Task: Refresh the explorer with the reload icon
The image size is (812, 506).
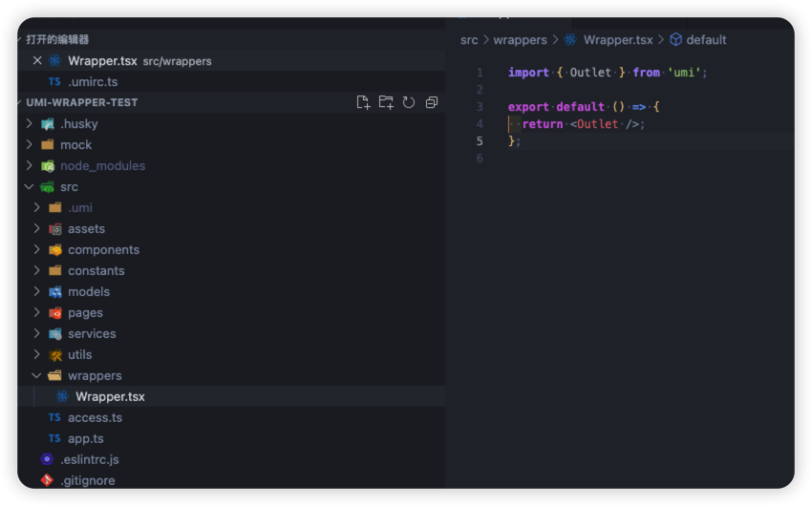Action: click(409, 102)
